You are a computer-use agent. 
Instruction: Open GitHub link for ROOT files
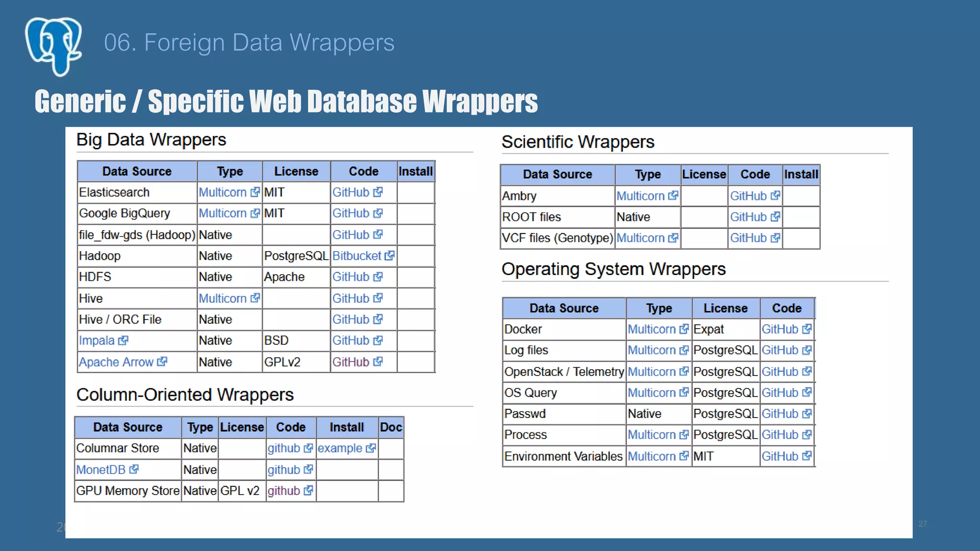click(755, 217)
